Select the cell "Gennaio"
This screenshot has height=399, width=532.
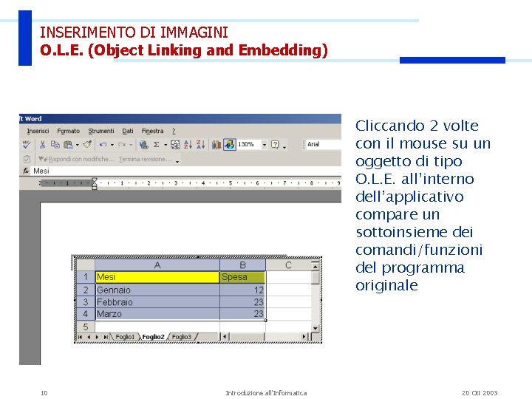[x=157, y=290]
